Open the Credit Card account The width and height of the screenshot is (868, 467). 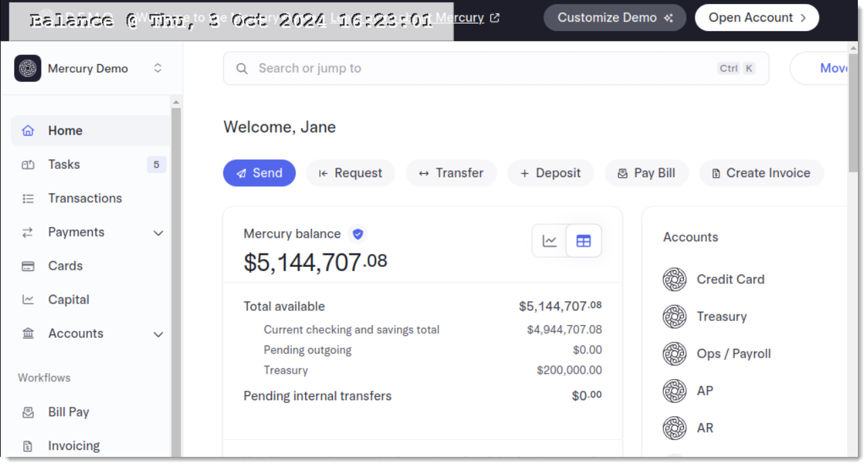[x=730, y=279]
